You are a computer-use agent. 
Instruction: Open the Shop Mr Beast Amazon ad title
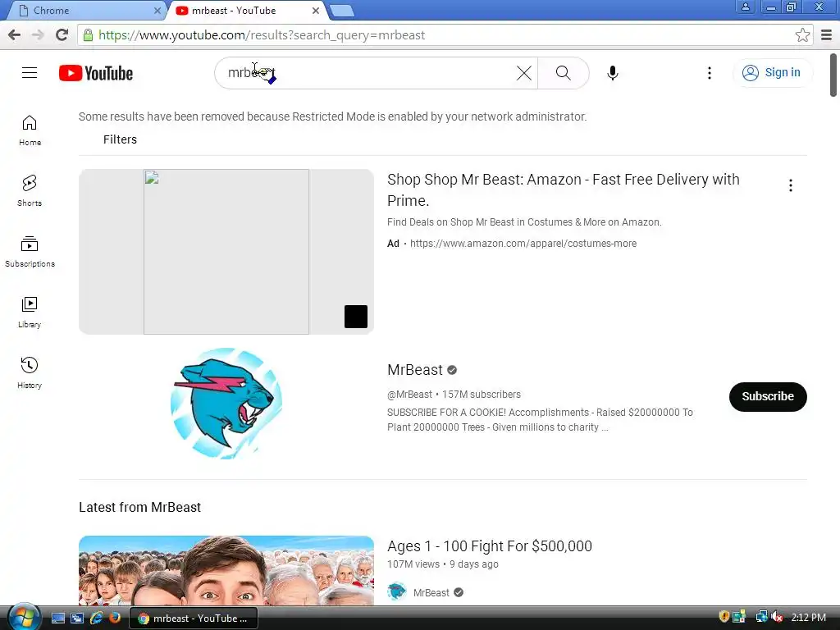[563, 189]
